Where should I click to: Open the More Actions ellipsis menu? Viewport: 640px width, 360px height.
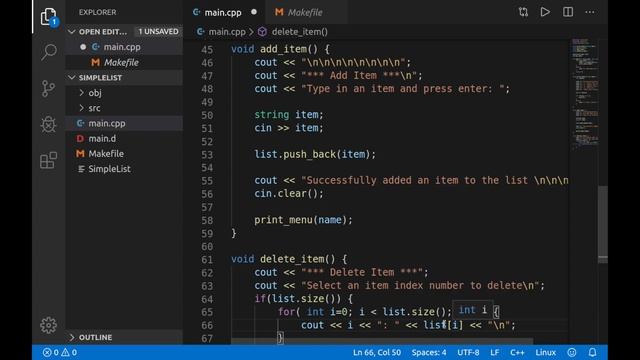tap(590, 12)
